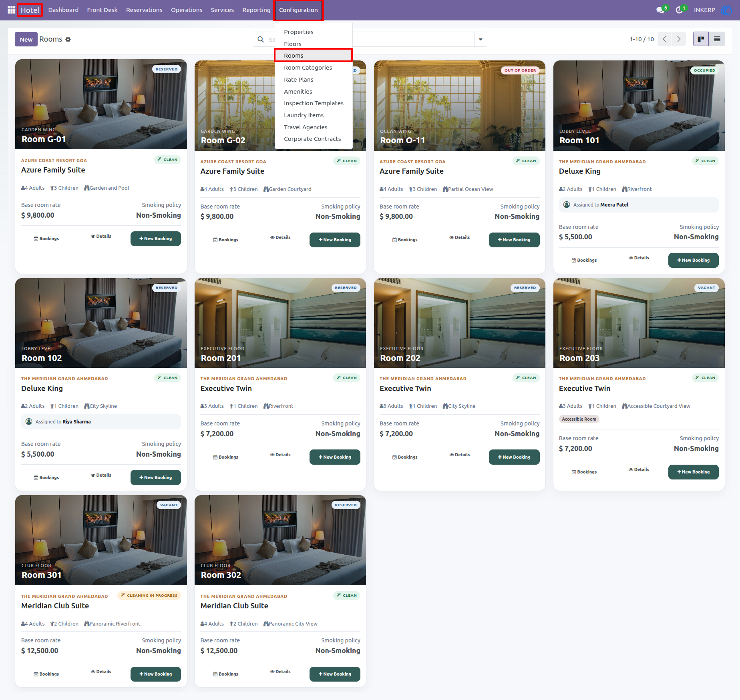Click RESERVED badge on Room G-01
Image resolution: width=740 pixels, height=700 pixels.
coord(167,69)
